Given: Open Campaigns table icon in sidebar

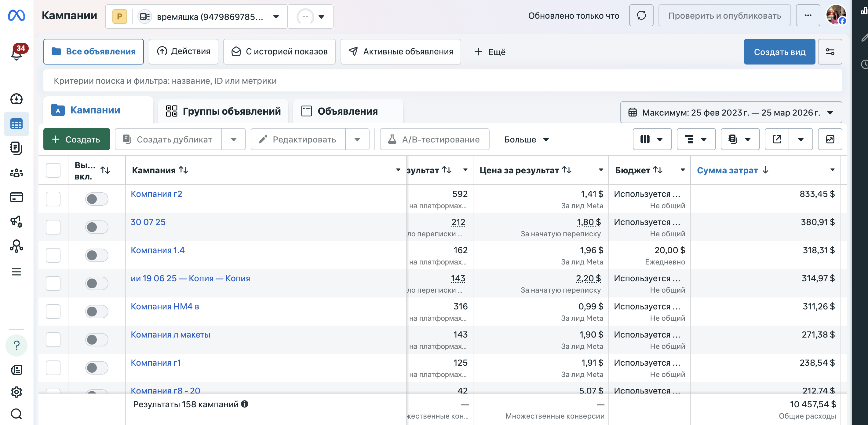Looking at the screenshot, I should click(x=16, y=124).
